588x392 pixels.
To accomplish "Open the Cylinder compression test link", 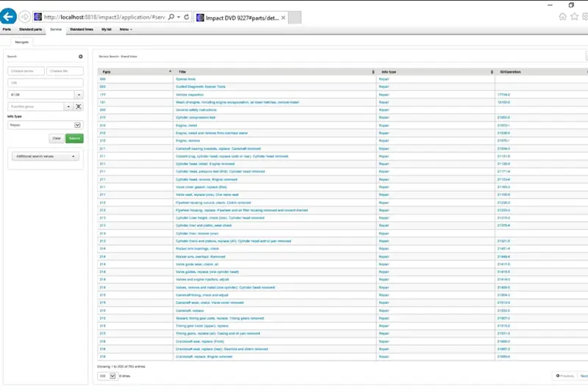I will [x=196, y=117].
